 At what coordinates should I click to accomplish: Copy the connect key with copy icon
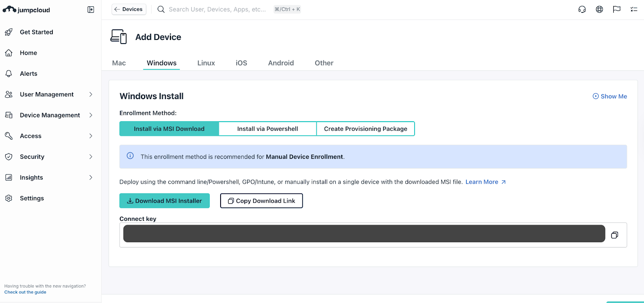tap(615, 235)
